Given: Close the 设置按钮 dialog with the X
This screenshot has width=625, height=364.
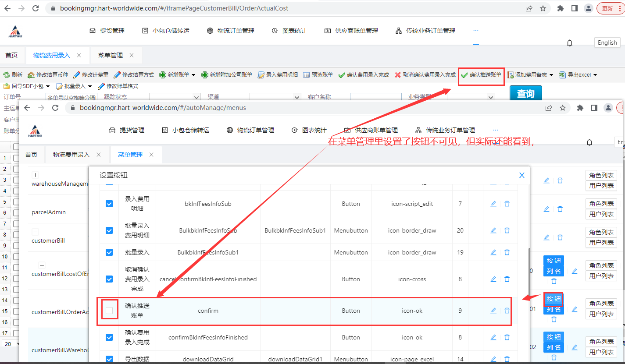Looking at the screenshot, I should pos(522,175).
